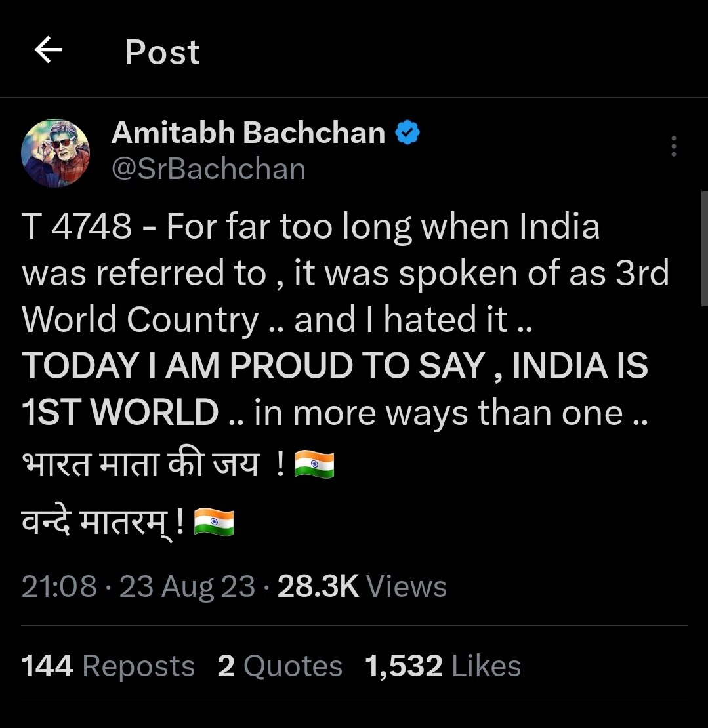Click the 'T 4748' text in the post

77,228
